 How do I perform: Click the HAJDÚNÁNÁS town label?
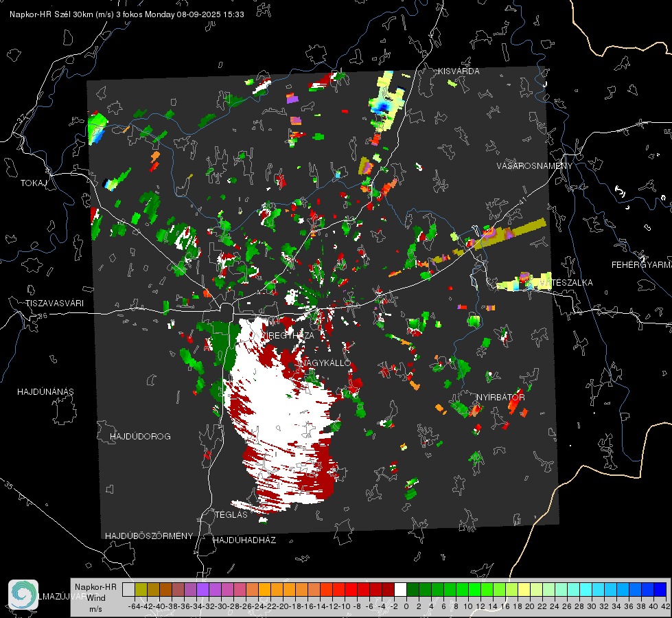(45, 391)
